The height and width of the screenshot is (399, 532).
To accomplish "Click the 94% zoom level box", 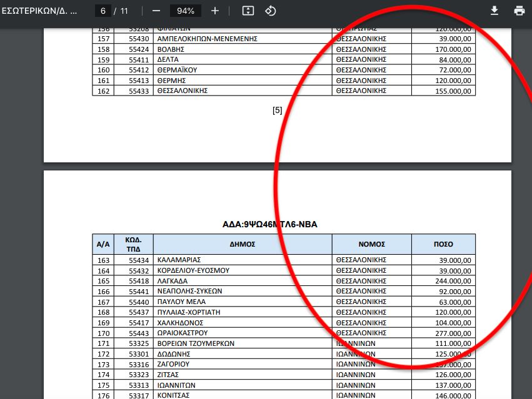I will pyautogui.click(x=186, y=11).
